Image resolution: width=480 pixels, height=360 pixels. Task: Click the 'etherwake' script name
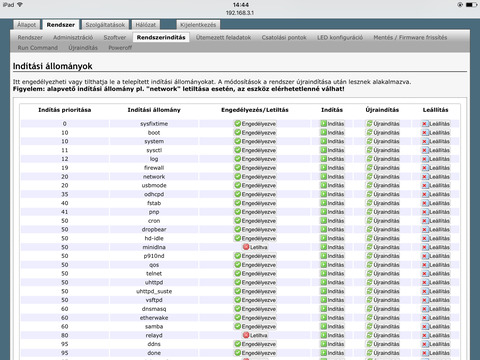pyautogui.click(x=154, y=318)
